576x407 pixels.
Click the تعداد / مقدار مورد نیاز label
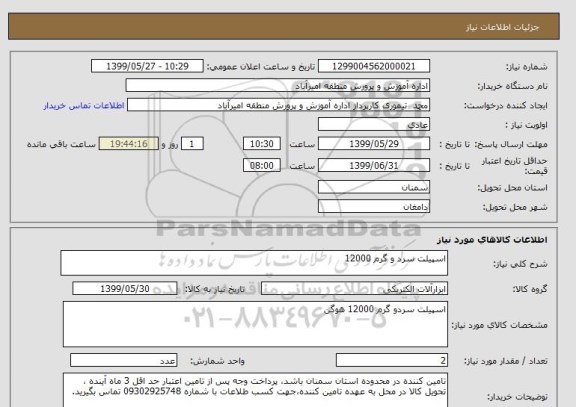coord(505,361)
